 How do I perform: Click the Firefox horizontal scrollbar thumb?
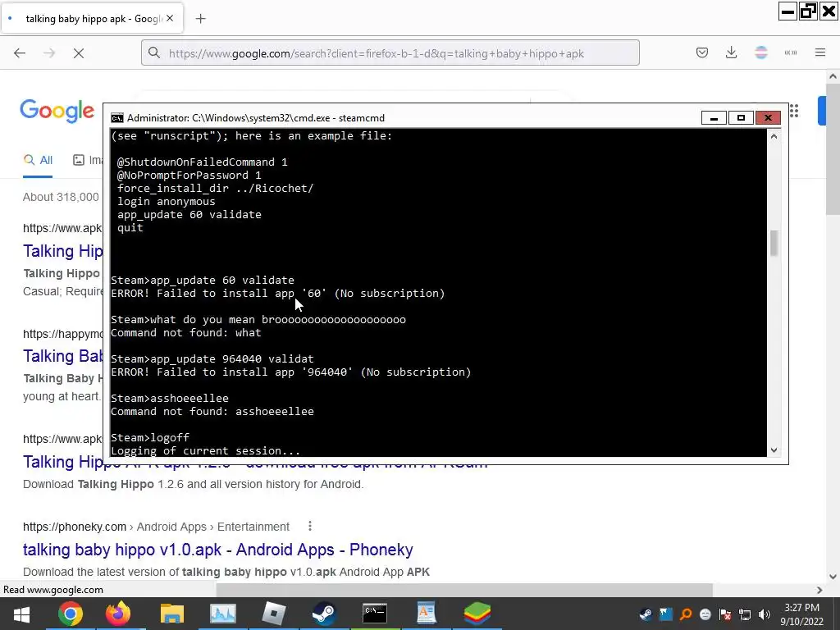tap(464, 590)
